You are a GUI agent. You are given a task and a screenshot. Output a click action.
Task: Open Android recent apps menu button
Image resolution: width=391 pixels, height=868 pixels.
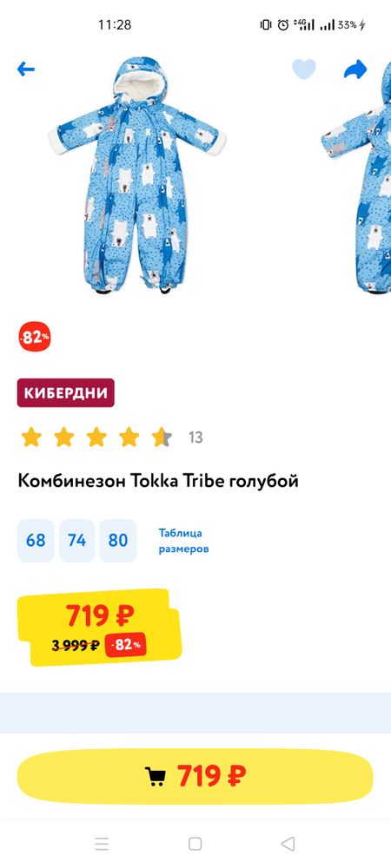coord(102,844)
